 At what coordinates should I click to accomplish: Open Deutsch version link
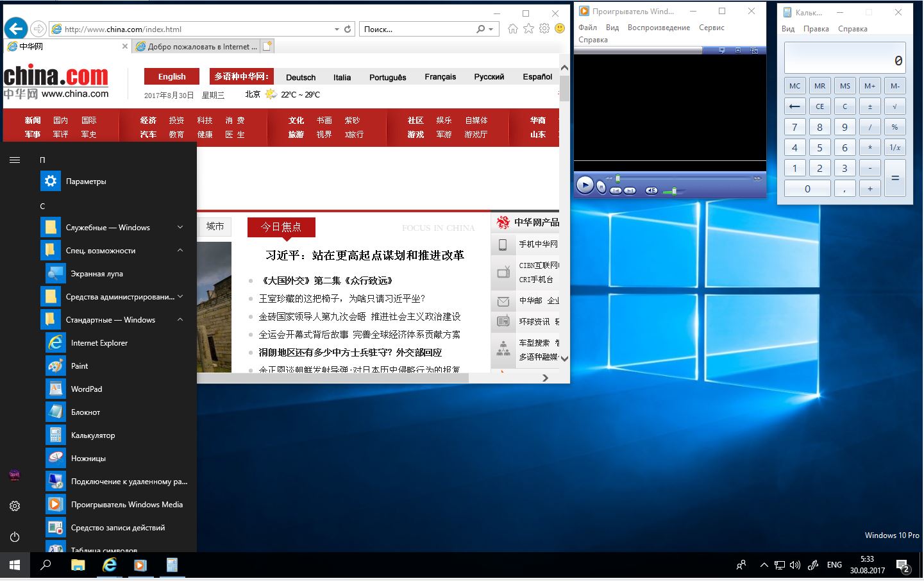[x=301, y=77]
